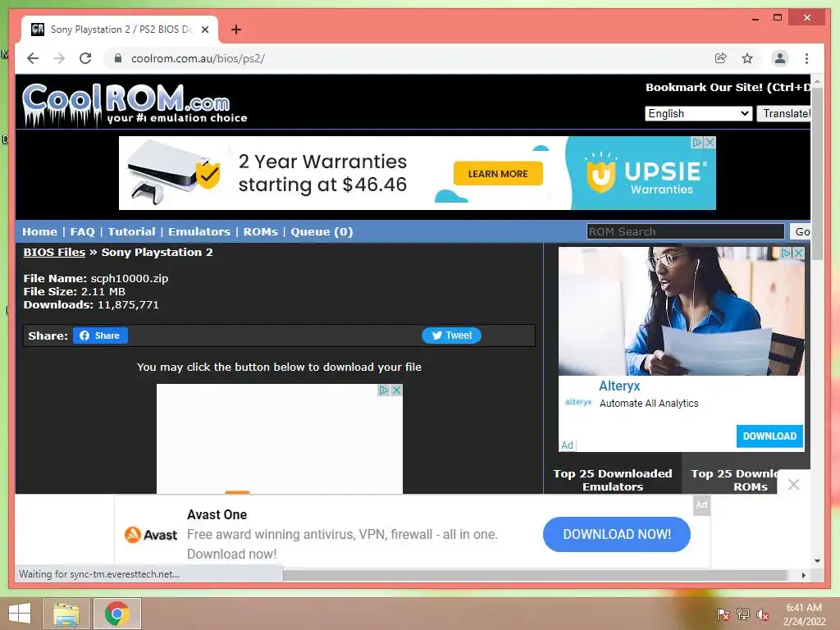Screen dimensions: 840x630
Task: Close the Alteryx sidebar ad
Action: pyautogui.click(x=798, y=253)
